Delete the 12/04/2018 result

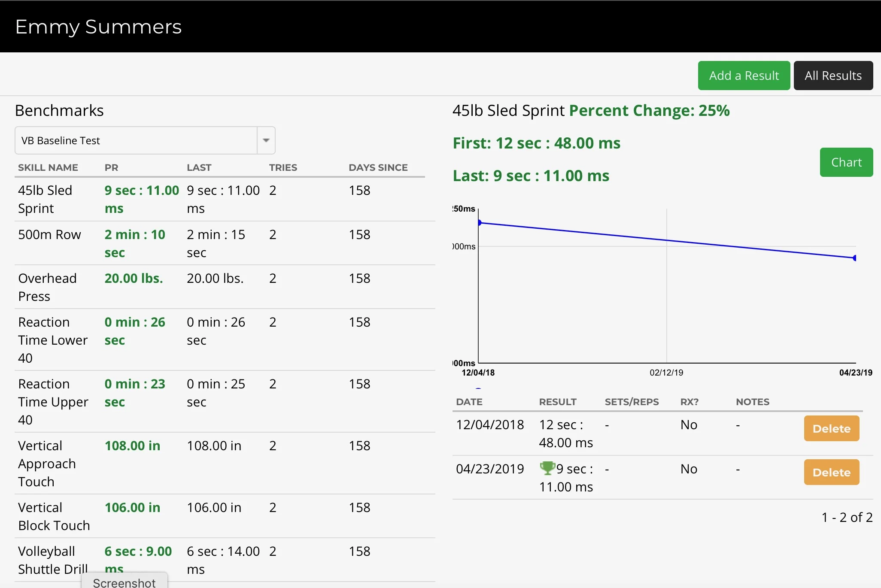point(831,428)
